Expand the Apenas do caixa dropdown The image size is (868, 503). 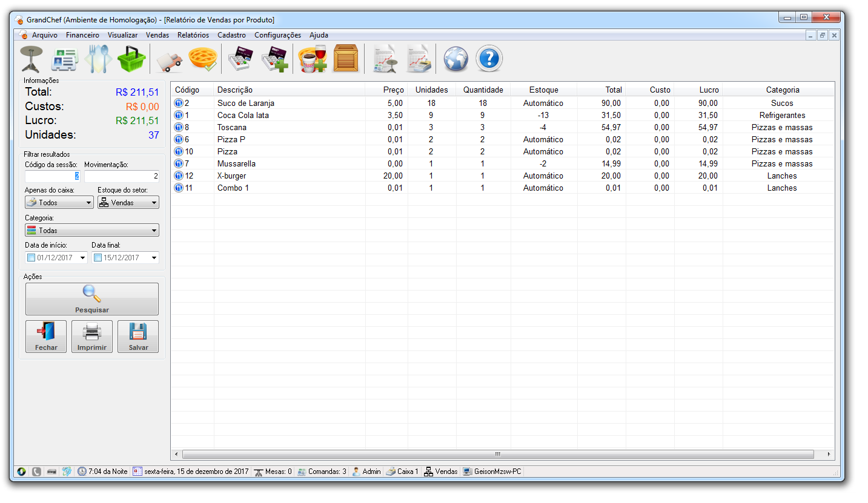[59, 203]
